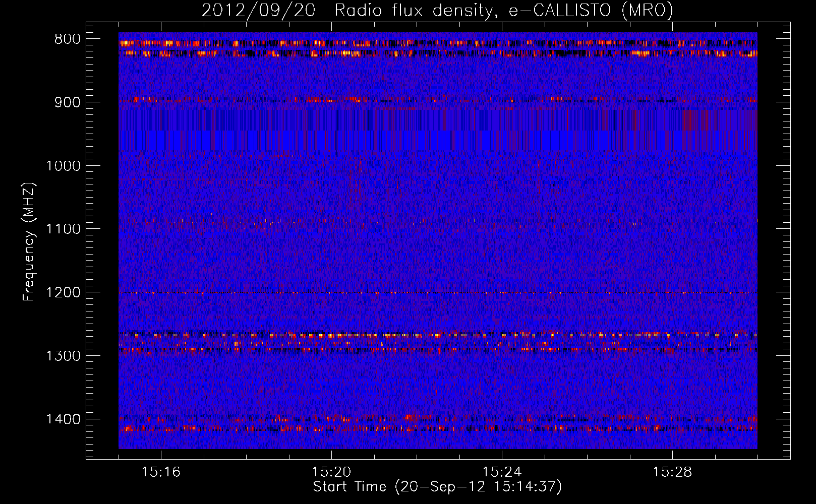Click the 800 frequency tick label
Screen dimensions: 816x504
(68, 39)
